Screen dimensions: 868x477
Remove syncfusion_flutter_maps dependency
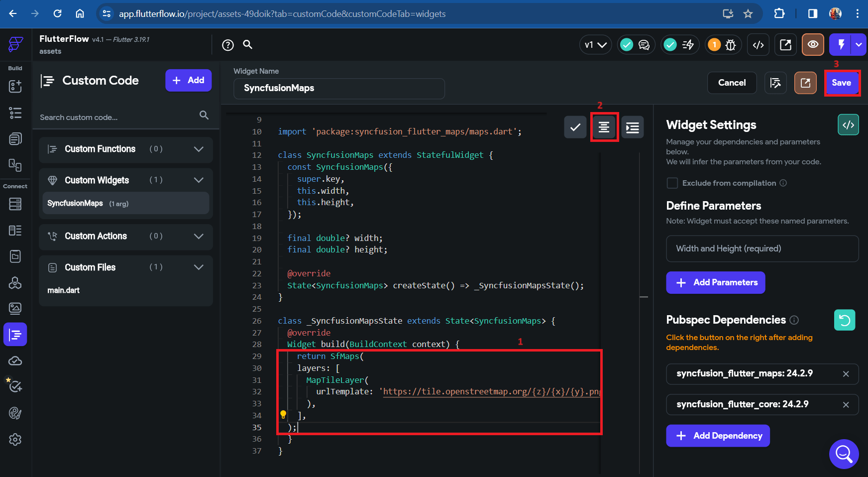(x=846, y=374)
